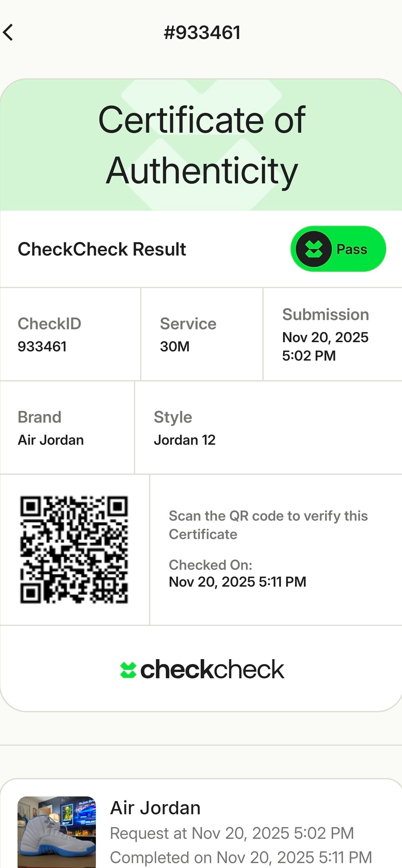Select the Brand value Air Jordan
Viewport: 402px width, 868px height.
[x=51, y=440]
